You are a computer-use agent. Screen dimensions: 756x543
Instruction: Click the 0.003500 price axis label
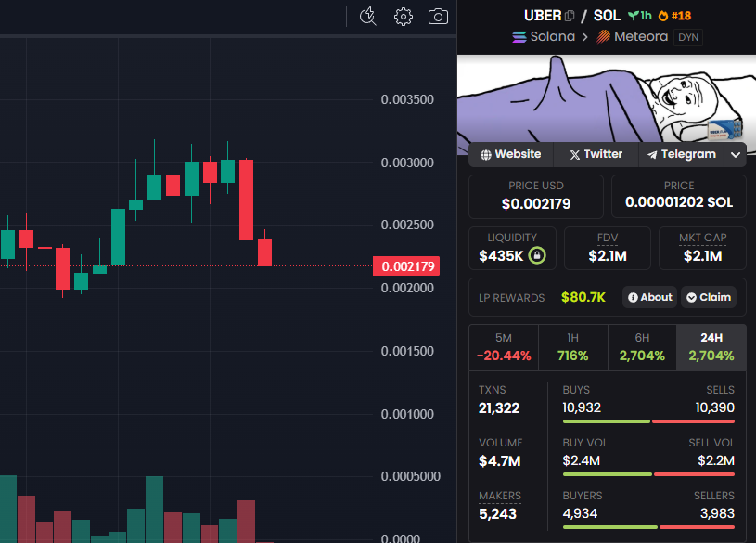(407, 100)
